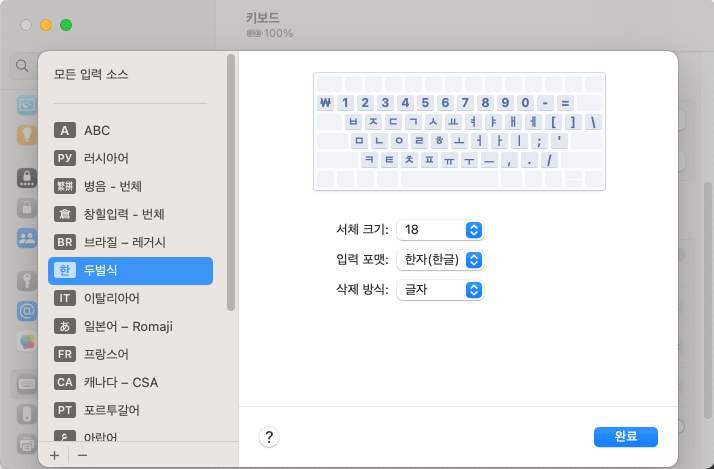Image resolution: width=714 pixels, height=469 pixels.
Task: Click the 병음 - 번체 input source icon
Action: (65, 186)
